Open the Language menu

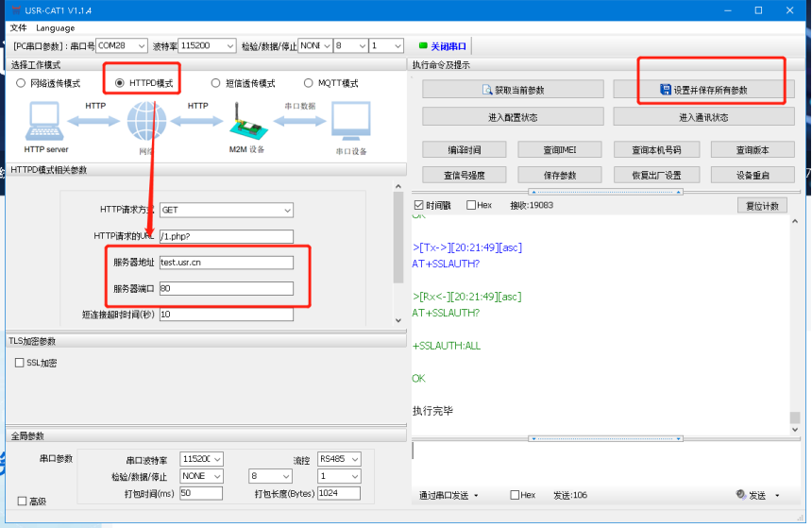coord(56,28)
